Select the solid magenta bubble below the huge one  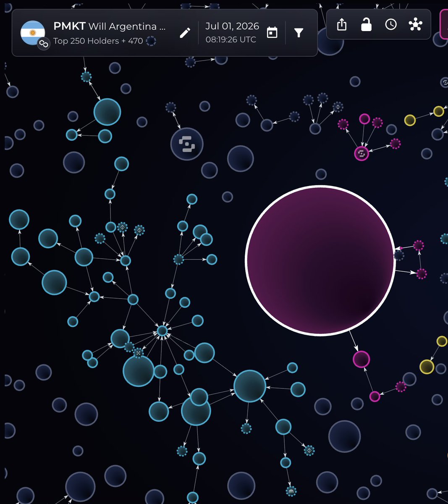(361, 360)
